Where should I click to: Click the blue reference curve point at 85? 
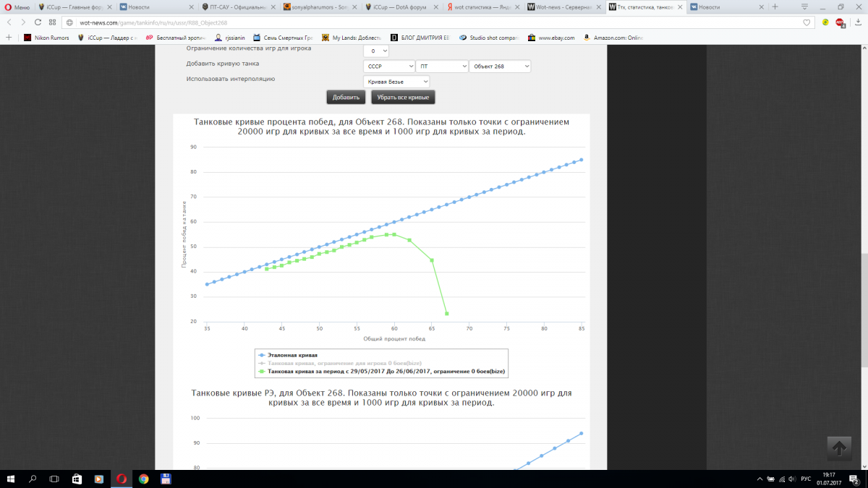pyautogui.click(x=581, y=160)
